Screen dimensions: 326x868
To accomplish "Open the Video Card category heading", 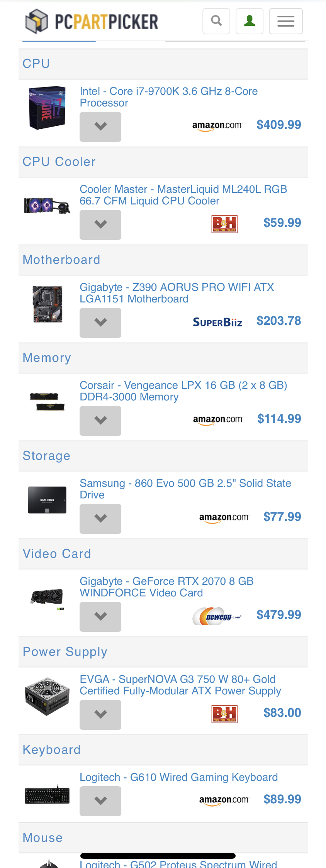I will 57,554.
